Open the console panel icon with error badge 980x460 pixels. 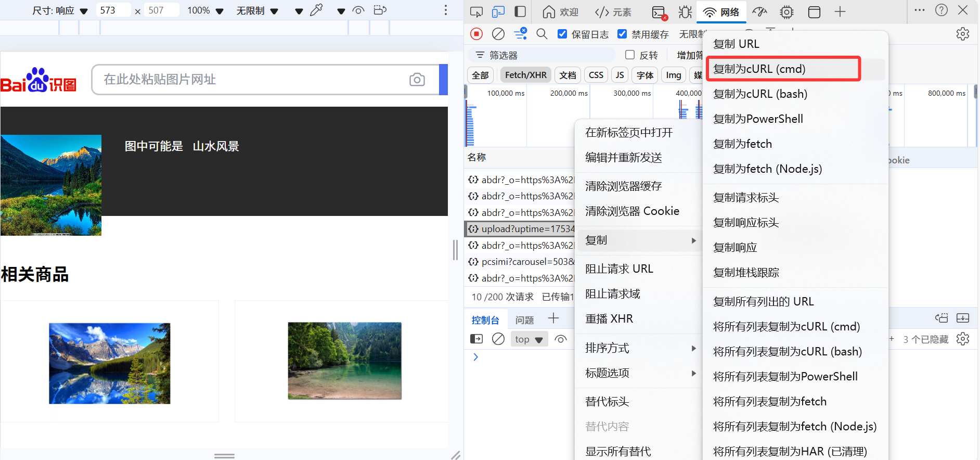tap(660, 12)
